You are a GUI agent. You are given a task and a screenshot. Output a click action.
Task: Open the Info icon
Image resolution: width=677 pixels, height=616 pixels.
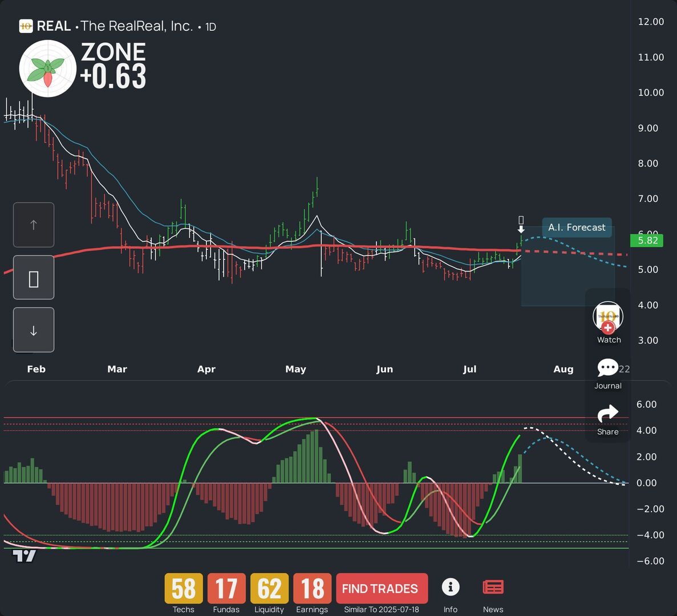(451, 587)
